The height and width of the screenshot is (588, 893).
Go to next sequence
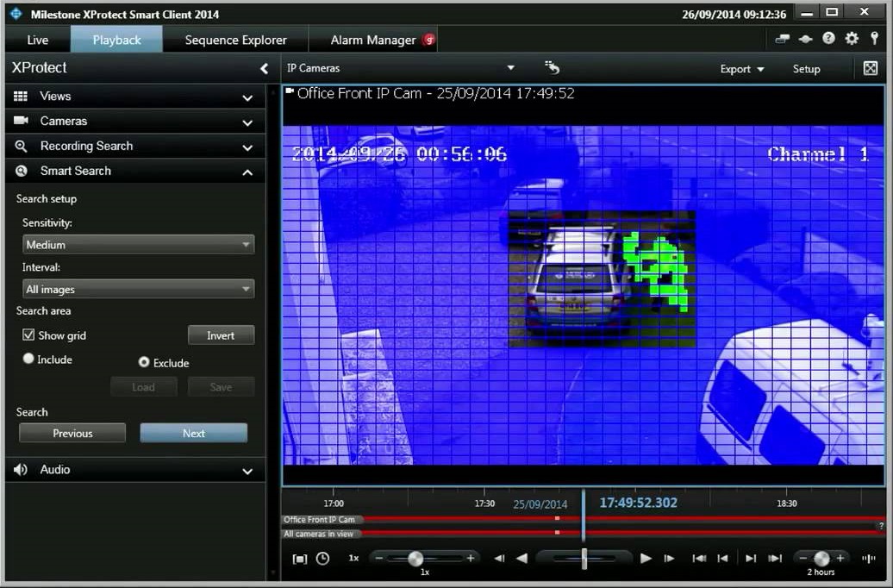pyautogui.click(x=751, y=559)
